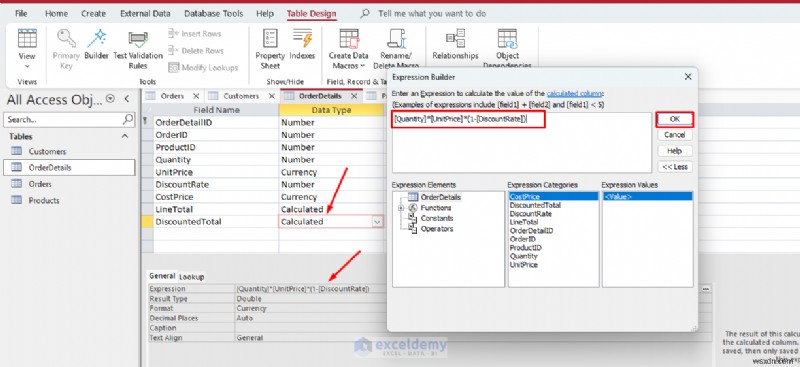
Task: Open All Access Objects dropdown arrow
Action: click(110, 99)
